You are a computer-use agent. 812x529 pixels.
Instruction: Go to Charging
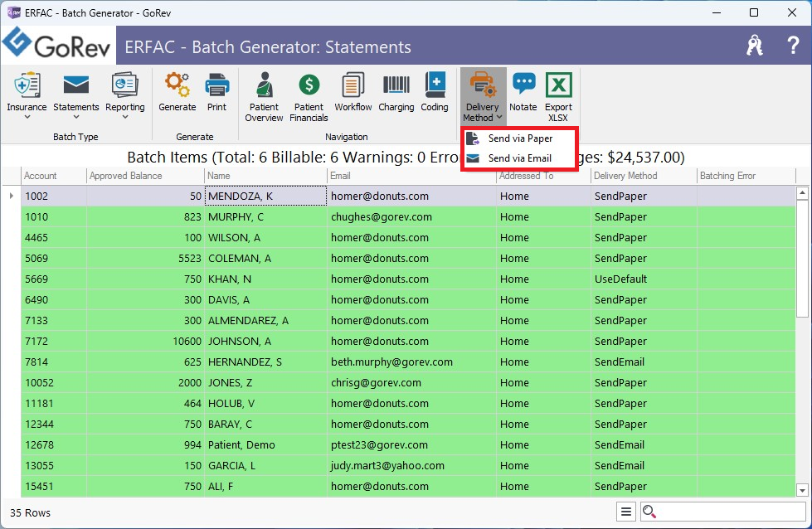coord(396,92)
